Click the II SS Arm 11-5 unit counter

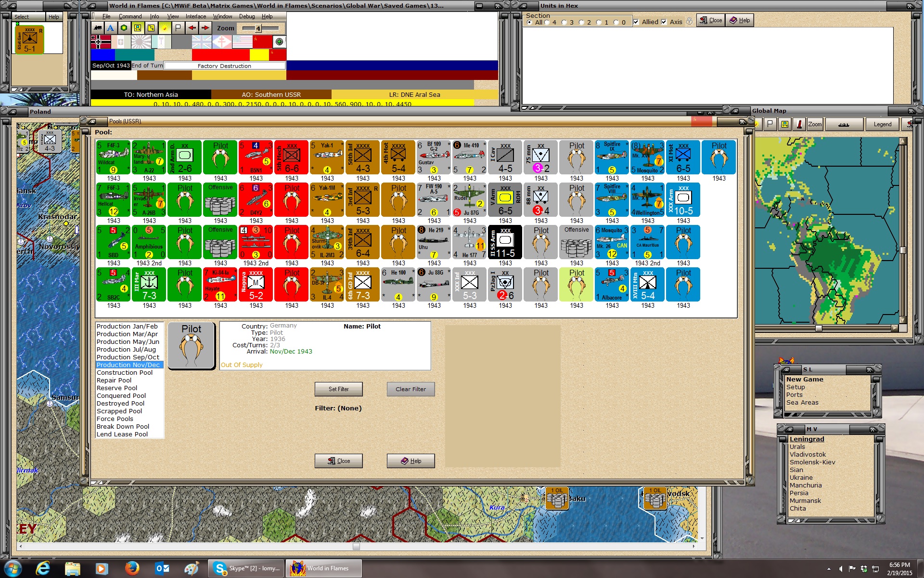coord(505,242)
